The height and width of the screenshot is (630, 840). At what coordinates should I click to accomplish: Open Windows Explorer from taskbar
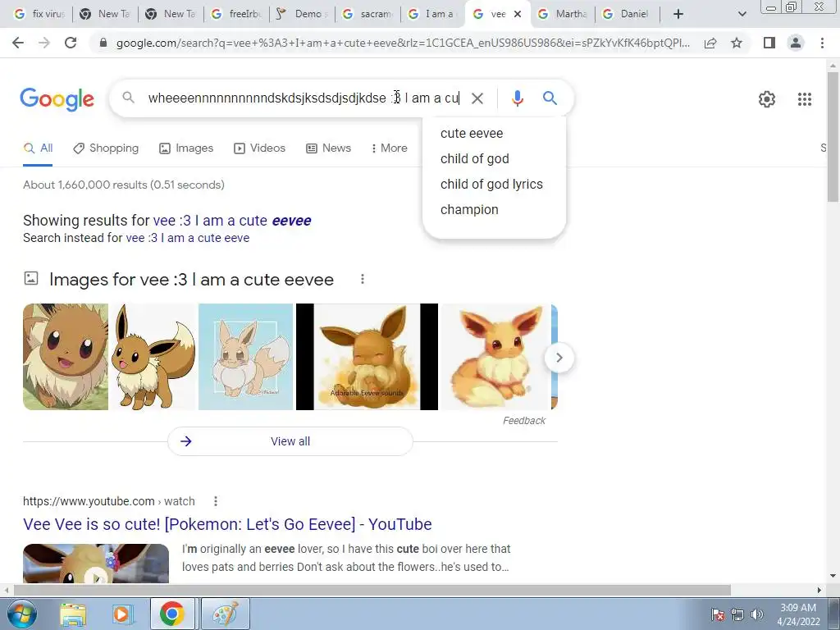[73, 614]
